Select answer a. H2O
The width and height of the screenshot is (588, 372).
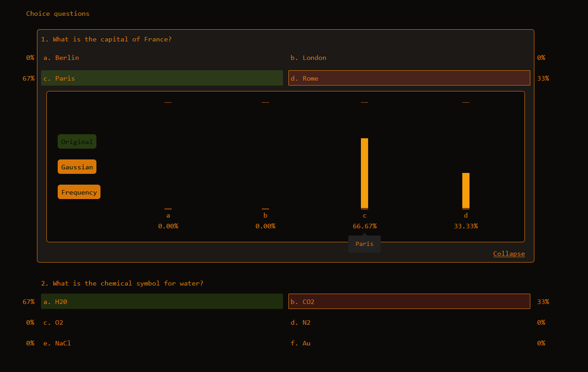tap(162, 301)
